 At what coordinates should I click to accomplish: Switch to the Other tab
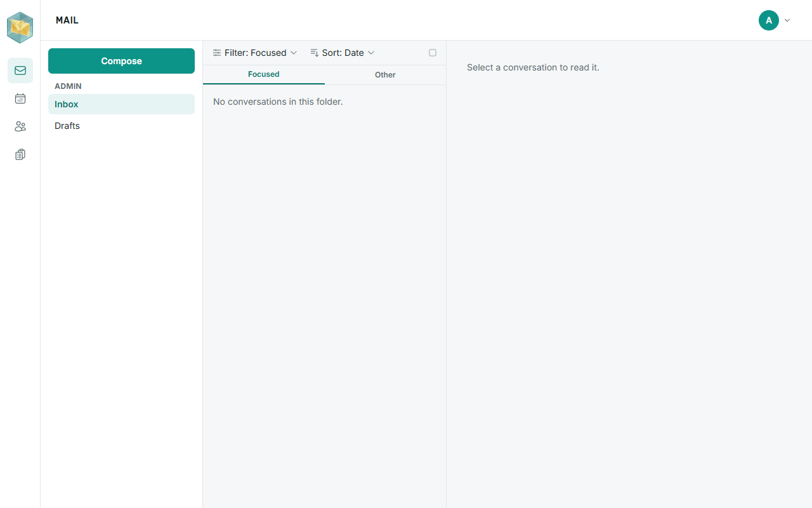coord(385,75)
